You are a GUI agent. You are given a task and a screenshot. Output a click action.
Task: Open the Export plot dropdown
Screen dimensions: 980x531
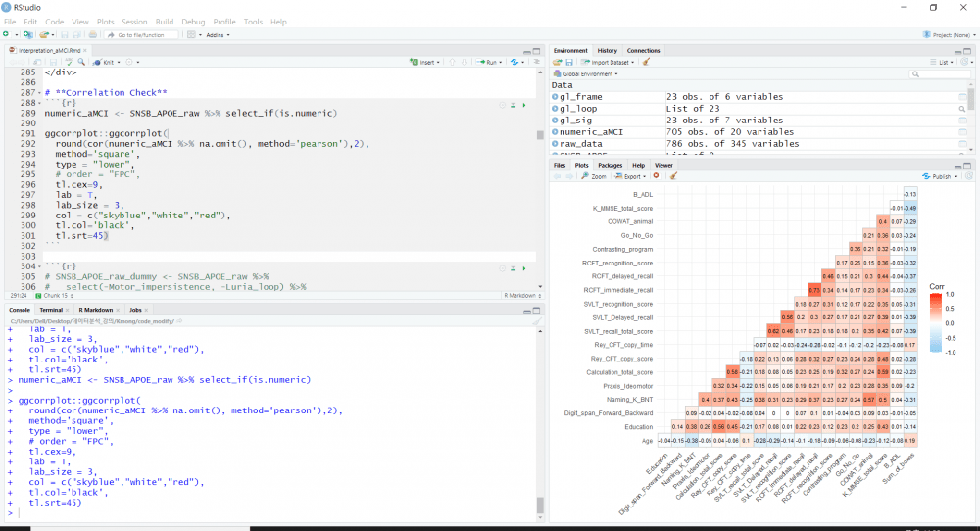(630, 177)
